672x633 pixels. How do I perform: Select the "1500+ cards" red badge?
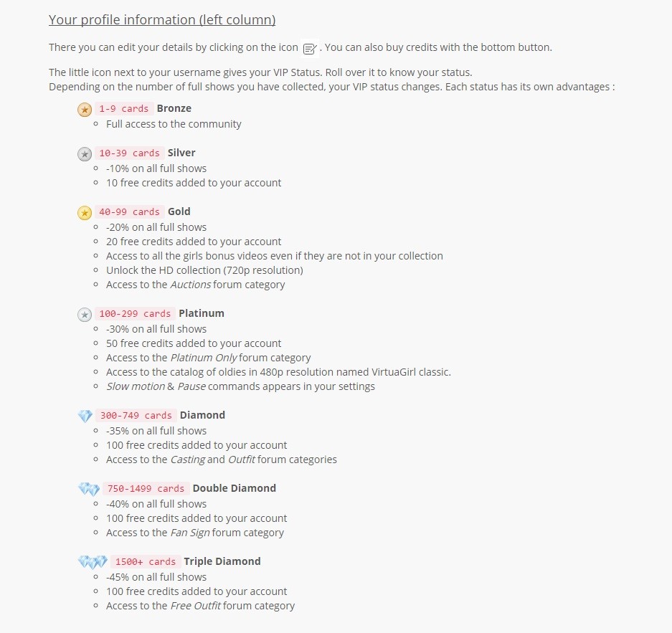tap(145, 562)
